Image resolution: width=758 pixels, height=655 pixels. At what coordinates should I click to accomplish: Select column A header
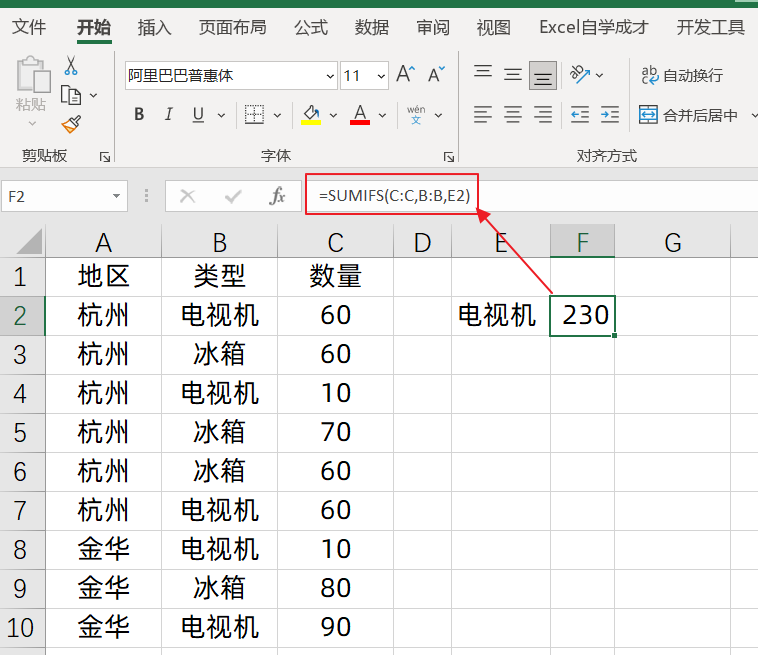103,241
